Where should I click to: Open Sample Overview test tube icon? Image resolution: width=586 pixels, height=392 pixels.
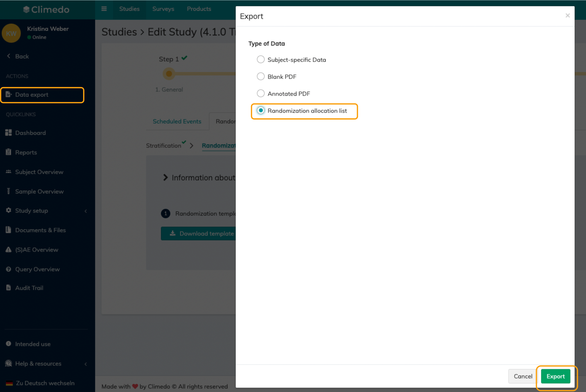click(x=8, y=191)
